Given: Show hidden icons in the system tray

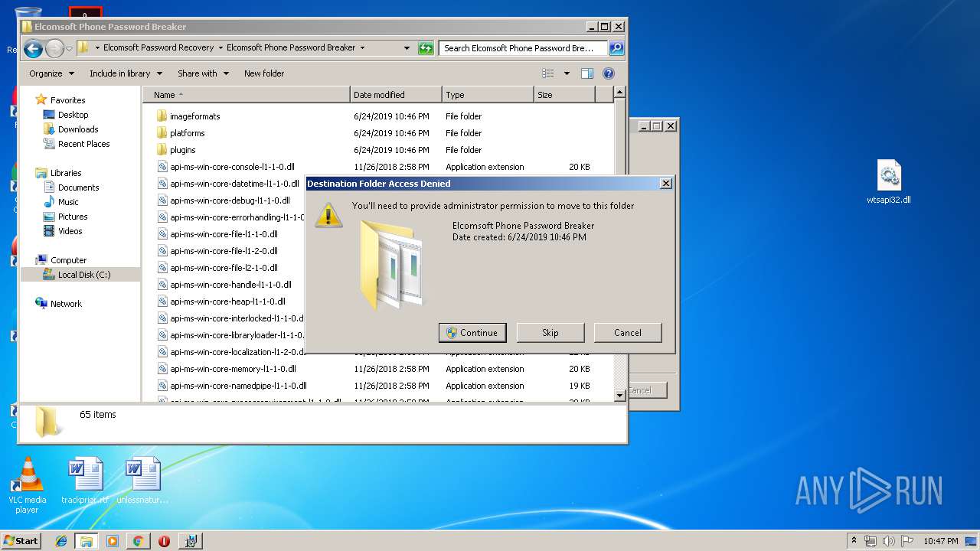Looking at the screenshot, I should pos(854,540).
